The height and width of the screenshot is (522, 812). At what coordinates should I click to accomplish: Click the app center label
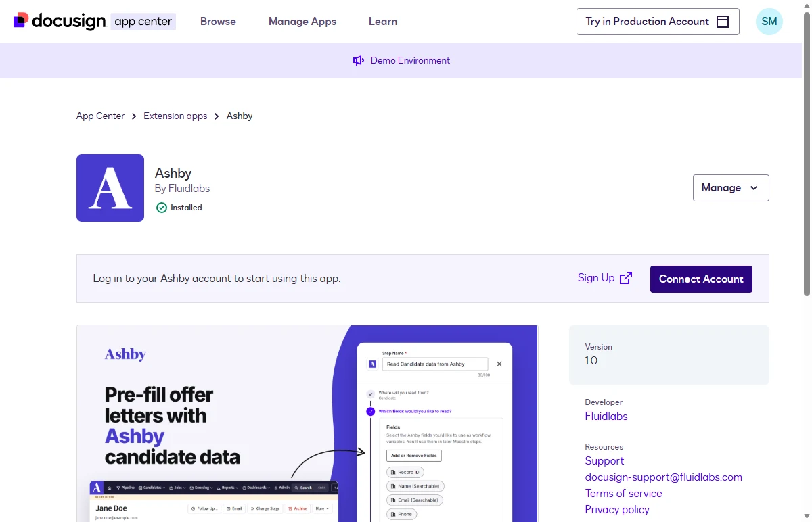click(143, 22)
